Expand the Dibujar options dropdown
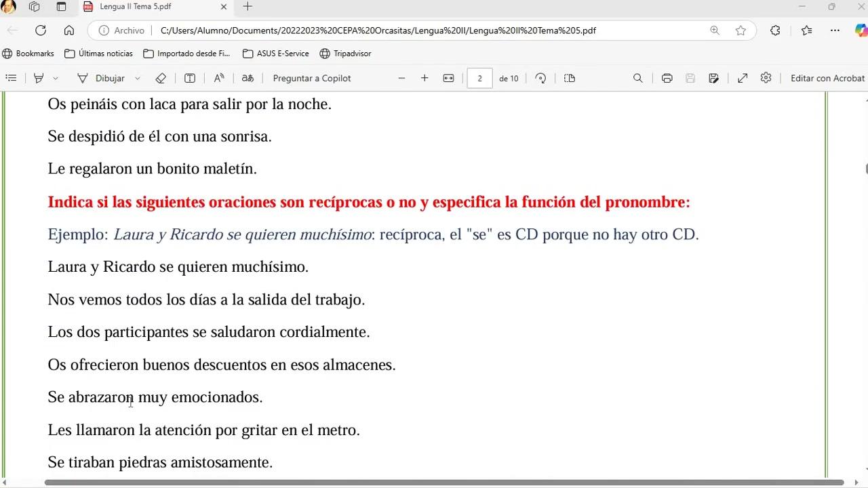Viewport: 868px width, 488px height. click(x=138, y=79)
